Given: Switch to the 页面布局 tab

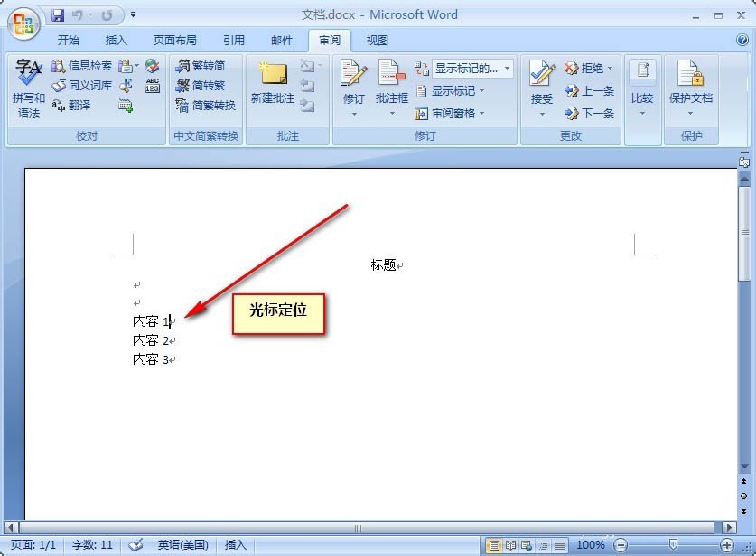Looking at the screenshot, I should pos(175,41).
